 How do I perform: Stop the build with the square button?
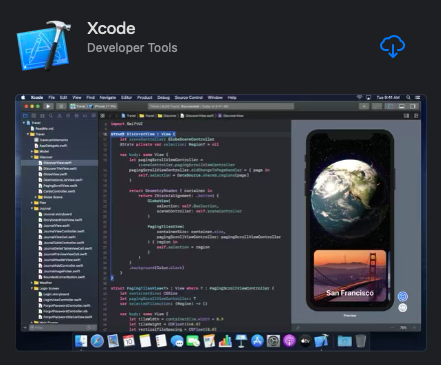61,106
